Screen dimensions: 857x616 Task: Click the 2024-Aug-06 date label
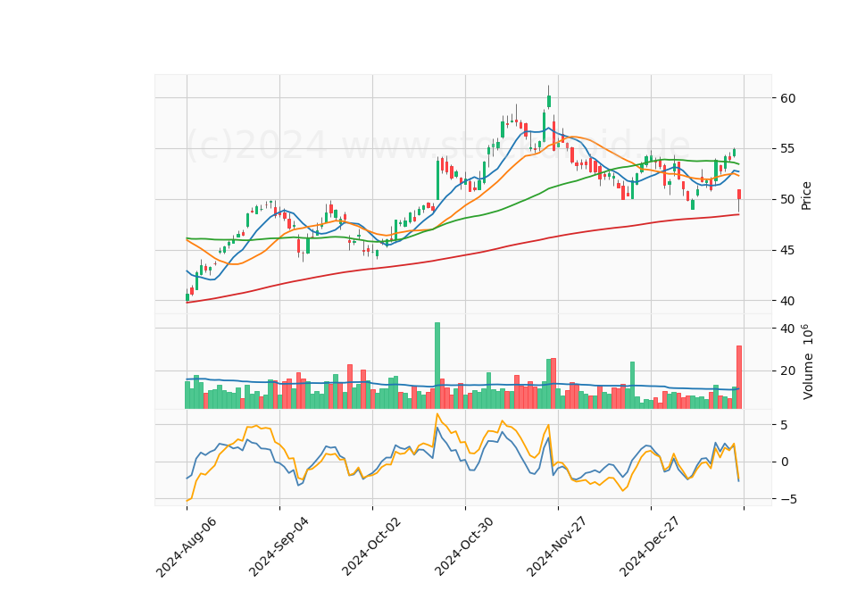(x=186, y=547)
